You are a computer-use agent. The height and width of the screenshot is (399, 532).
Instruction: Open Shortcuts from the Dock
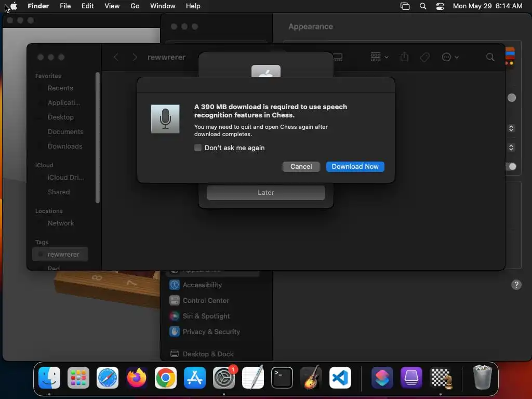382,378
